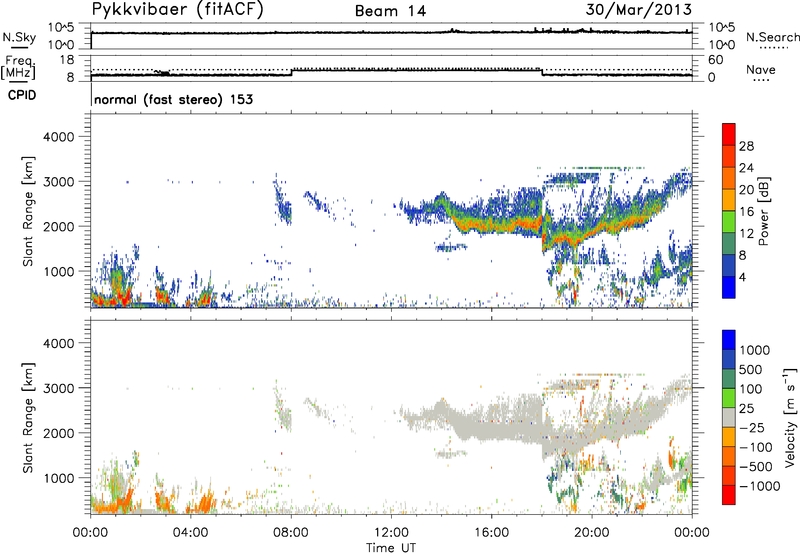
Task: Click the 18 tick on the frequency axis
Action: click(67, 60)
